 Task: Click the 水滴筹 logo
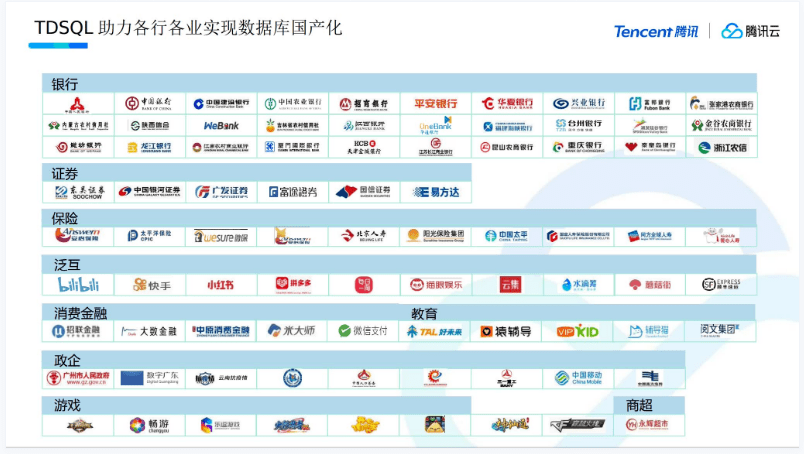pyautogui.click(x=579, y=285)
